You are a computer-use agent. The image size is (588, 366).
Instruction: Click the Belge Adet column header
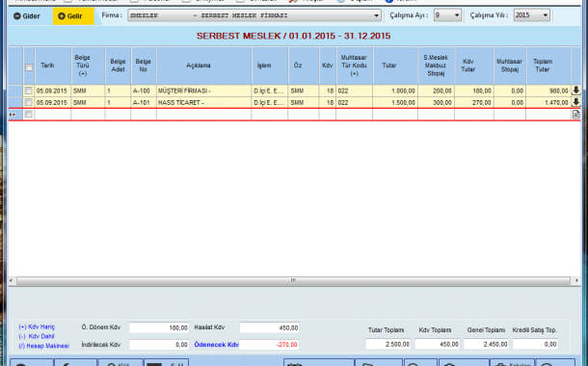click(119, 65)
